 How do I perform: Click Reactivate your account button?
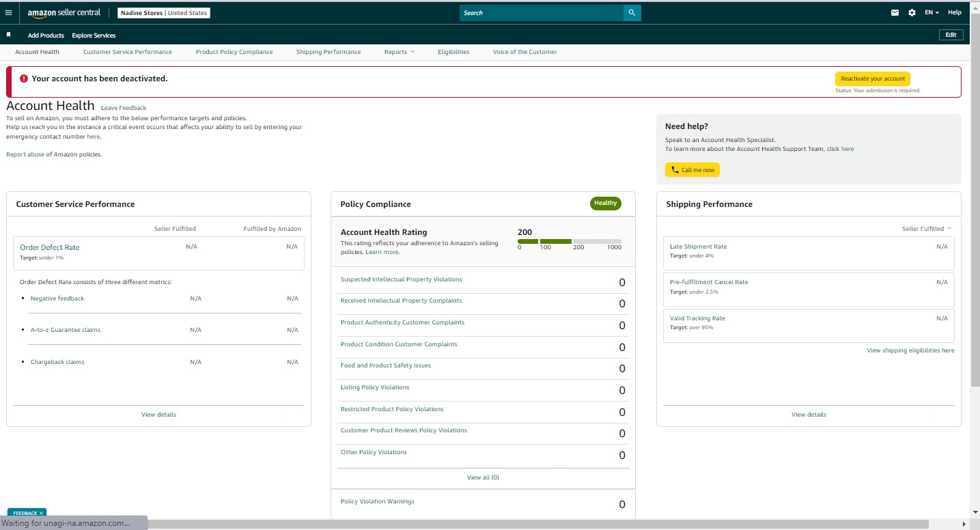tap(872, 79)
